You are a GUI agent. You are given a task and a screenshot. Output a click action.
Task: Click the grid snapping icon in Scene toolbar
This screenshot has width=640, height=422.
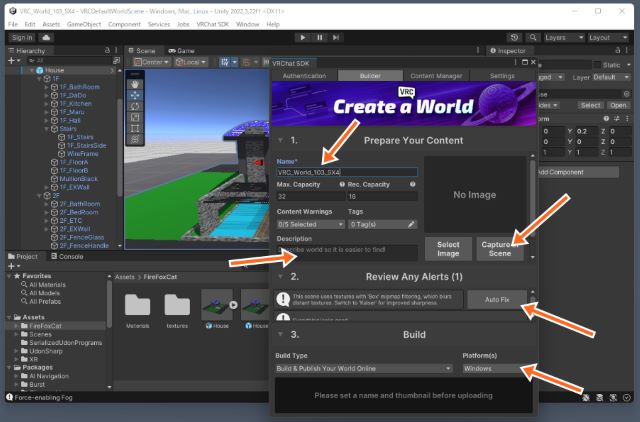point(224,62)
